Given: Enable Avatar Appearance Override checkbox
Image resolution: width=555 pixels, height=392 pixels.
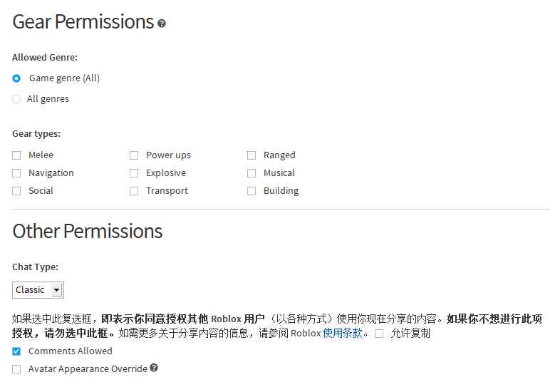Looking at the screenshot, I should (16, 369).
